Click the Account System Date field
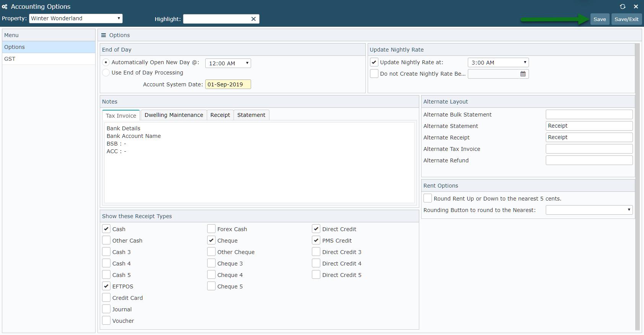644x335 pixels. [228, 84]
